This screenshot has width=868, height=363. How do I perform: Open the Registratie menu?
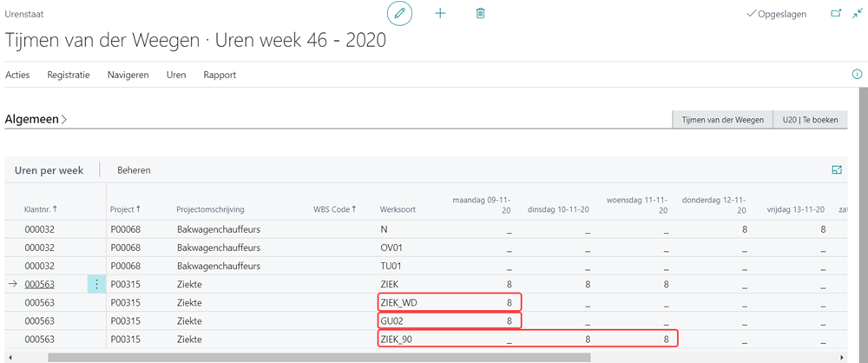(x=69, y=75)
